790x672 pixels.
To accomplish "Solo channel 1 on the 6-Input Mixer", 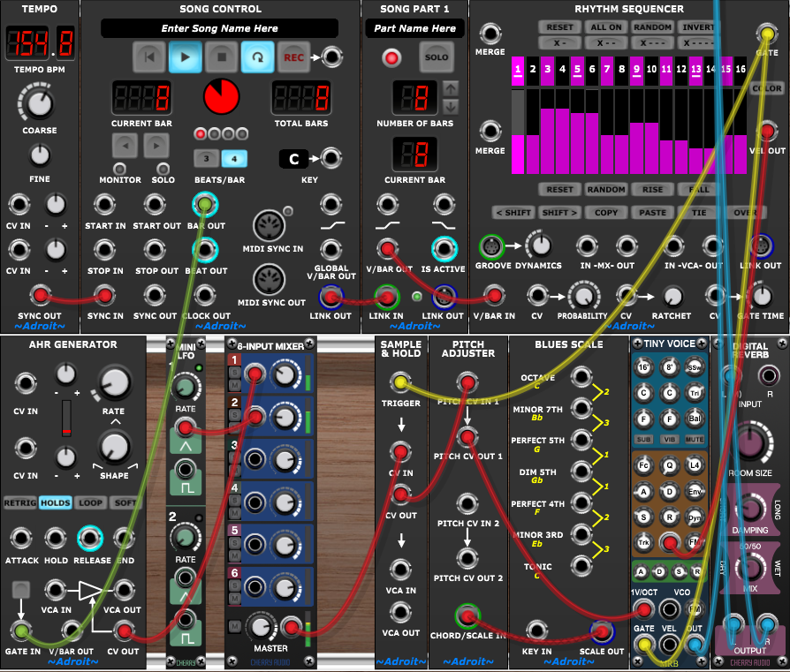I will pos(235,373).
